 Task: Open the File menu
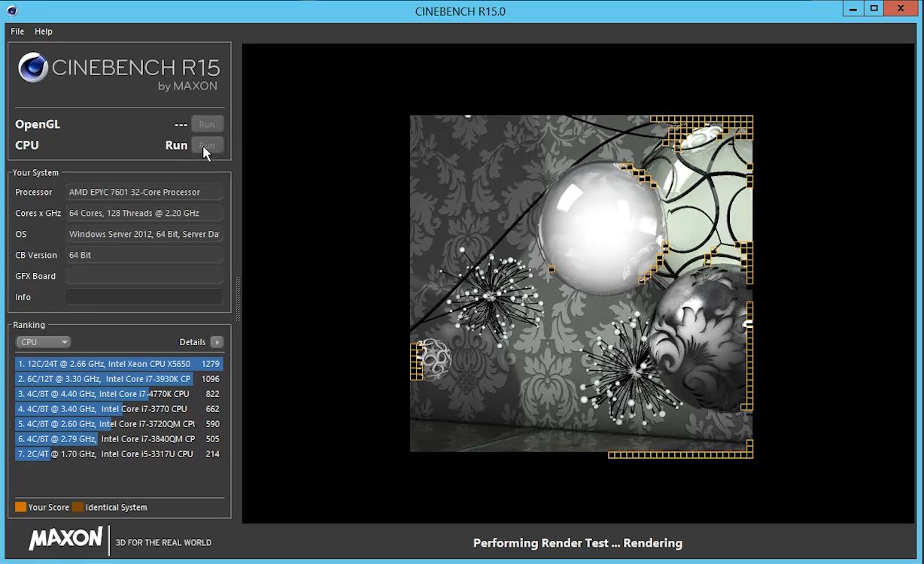coord(17,32)
